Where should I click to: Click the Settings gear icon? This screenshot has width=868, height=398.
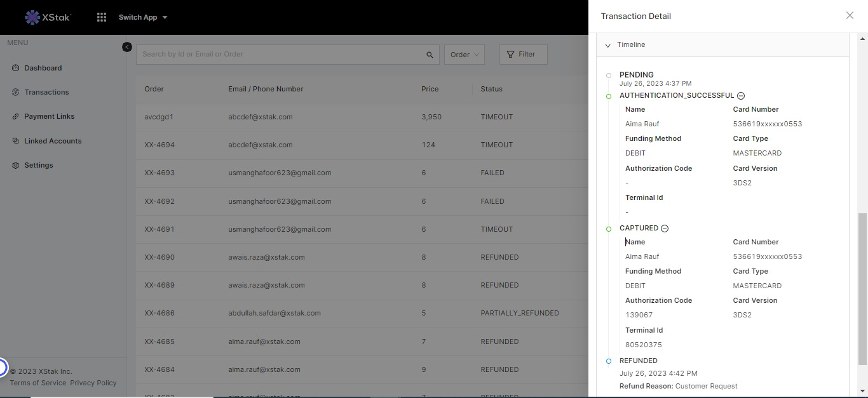pos(16,165)
